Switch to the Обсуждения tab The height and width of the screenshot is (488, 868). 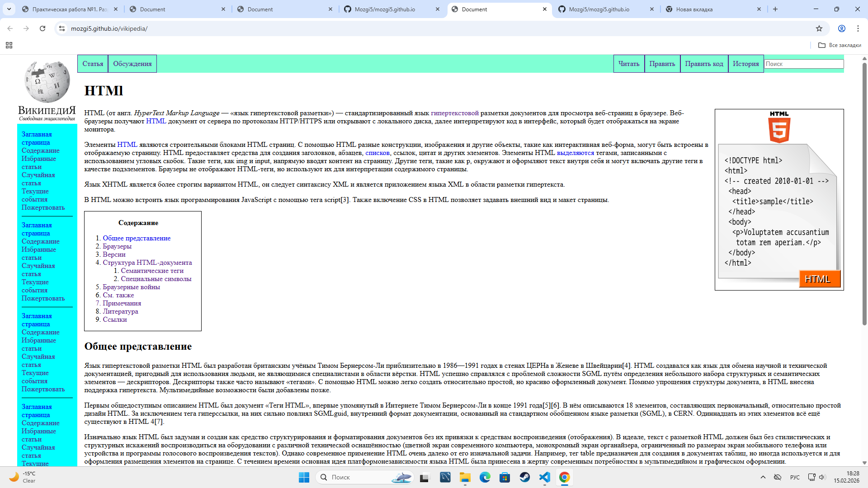click(132, 64)
